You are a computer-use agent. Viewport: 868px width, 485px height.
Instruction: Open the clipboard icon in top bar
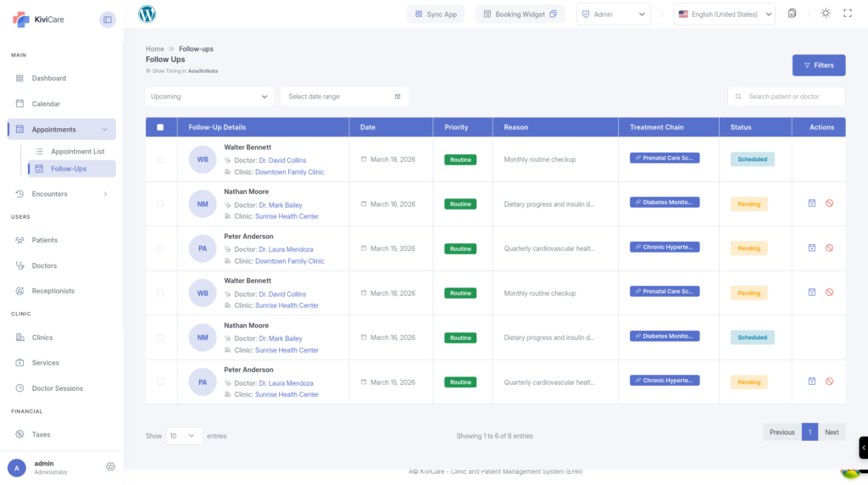[792, 14]
